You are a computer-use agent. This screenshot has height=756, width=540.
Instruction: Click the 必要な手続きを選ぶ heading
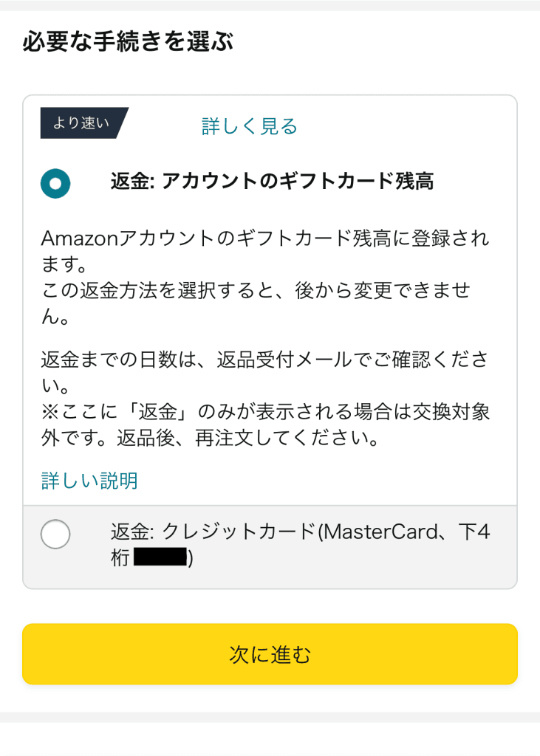[x=128, y=41]
